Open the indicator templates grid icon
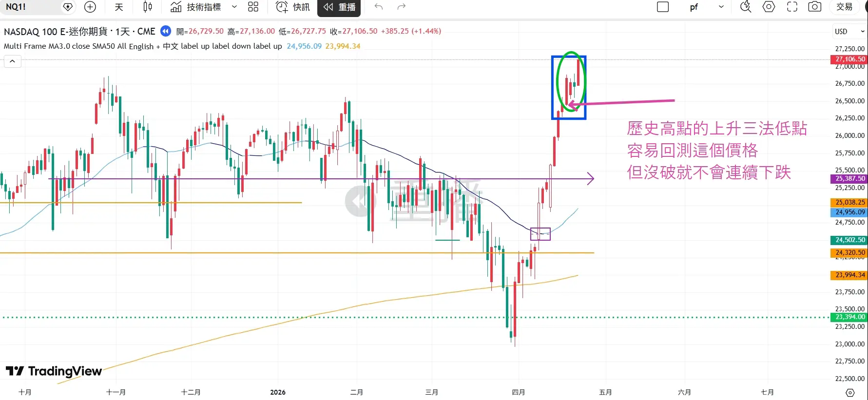Image resolution: width=868 pixels, height=400 pixels. point(253,7)
